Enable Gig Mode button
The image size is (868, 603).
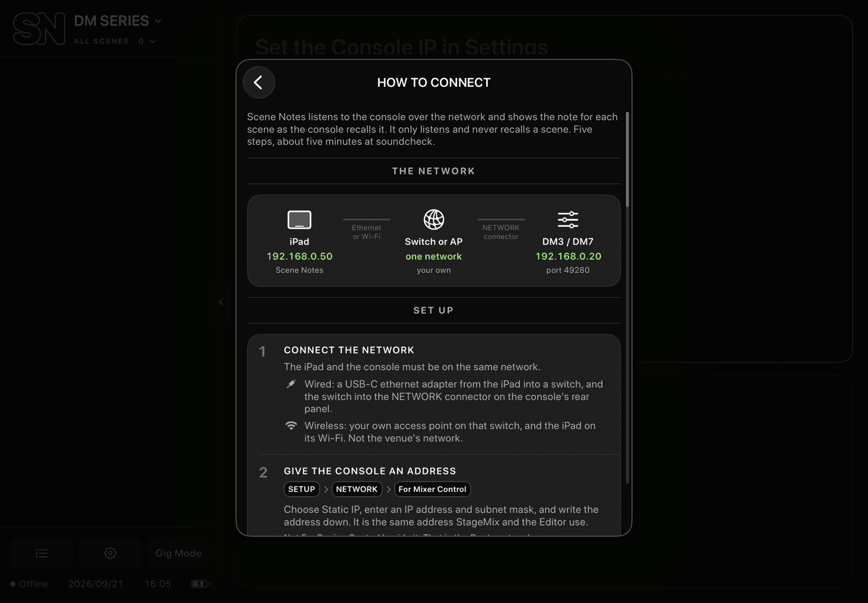[x=178, y=553]
